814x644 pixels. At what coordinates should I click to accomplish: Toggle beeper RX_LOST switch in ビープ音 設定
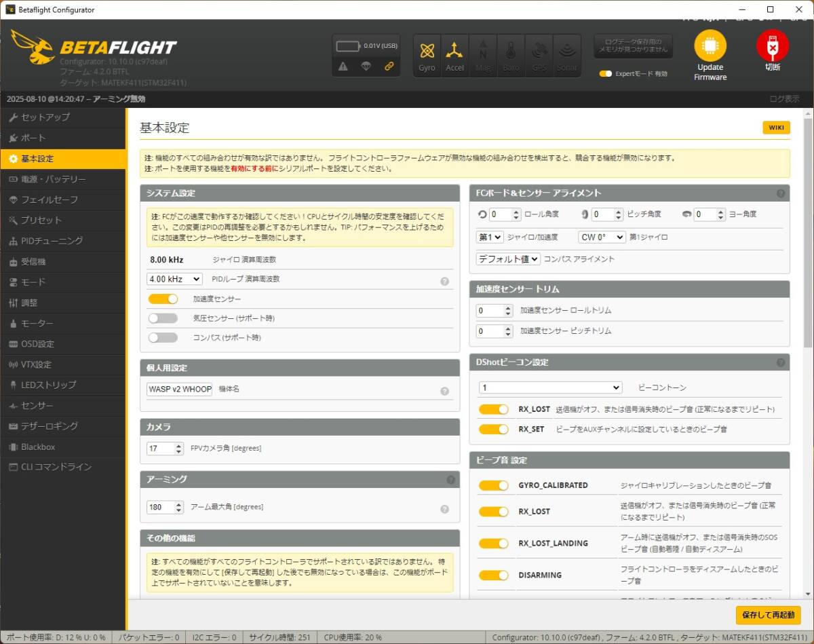(493, 511)
